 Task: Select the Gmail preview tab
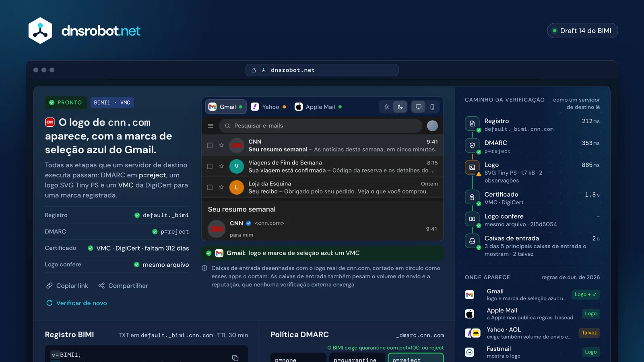coord(226,107)
